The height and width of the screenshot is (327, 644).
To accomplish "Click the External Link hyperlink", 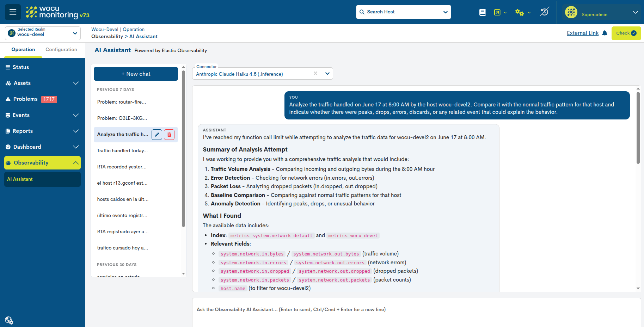I will pos(583,33).
